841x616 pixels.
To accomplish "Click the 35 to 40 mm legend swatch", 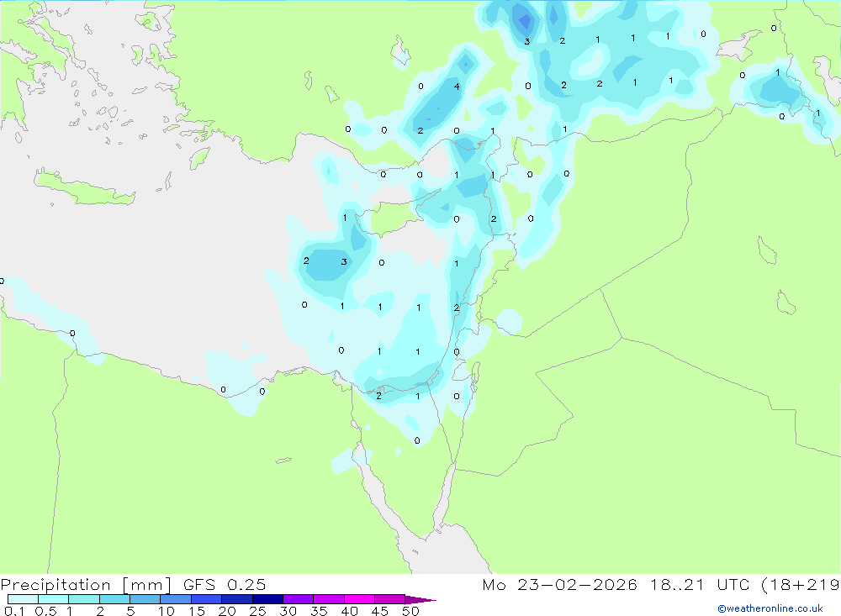I will coord(329,599).
